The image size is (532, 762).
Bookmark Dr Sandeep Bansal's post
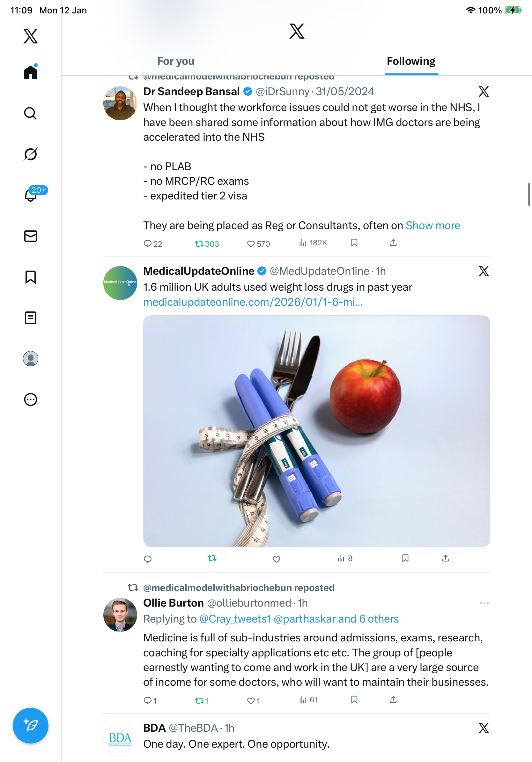pos(354,243)
